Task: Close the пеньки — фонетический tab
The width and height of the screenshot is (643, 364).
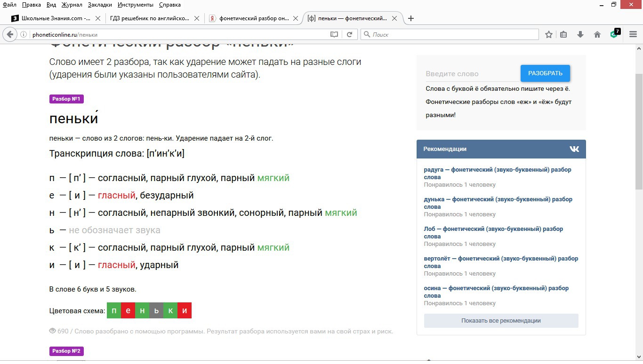Action: point(394,18)
